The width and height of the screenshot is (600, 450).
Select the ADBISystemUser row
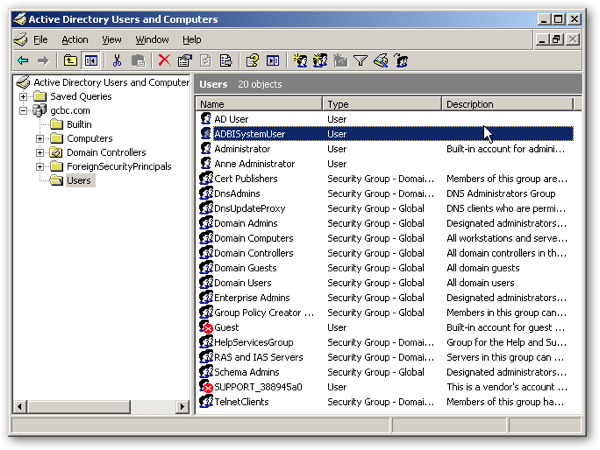pos(386,134)
